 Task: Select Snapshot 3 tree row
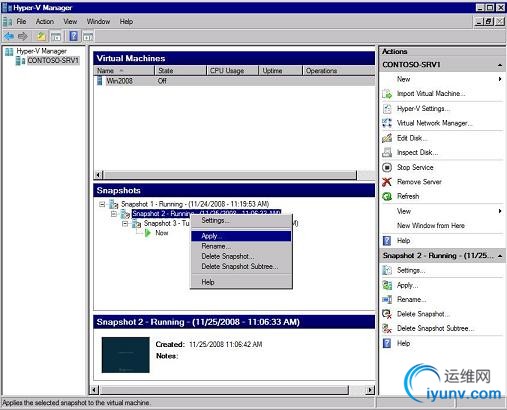tap(166, 223)
